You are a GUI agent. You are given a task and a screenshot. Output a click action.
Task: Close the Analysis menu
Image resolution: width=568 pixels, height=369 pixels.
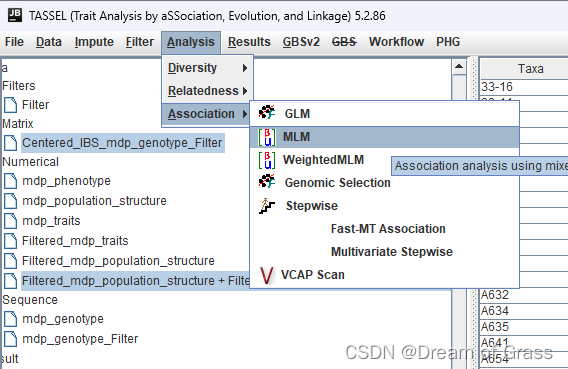(x=191, y=42)
